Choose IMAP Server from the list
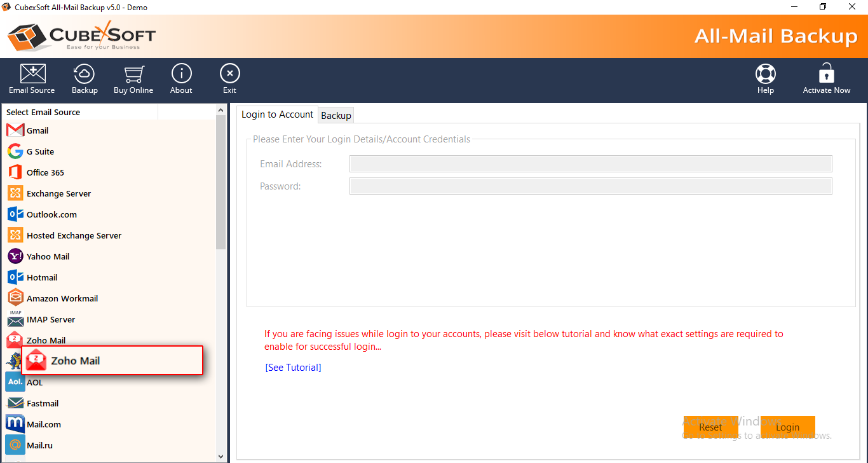 [x=50, y=319]
